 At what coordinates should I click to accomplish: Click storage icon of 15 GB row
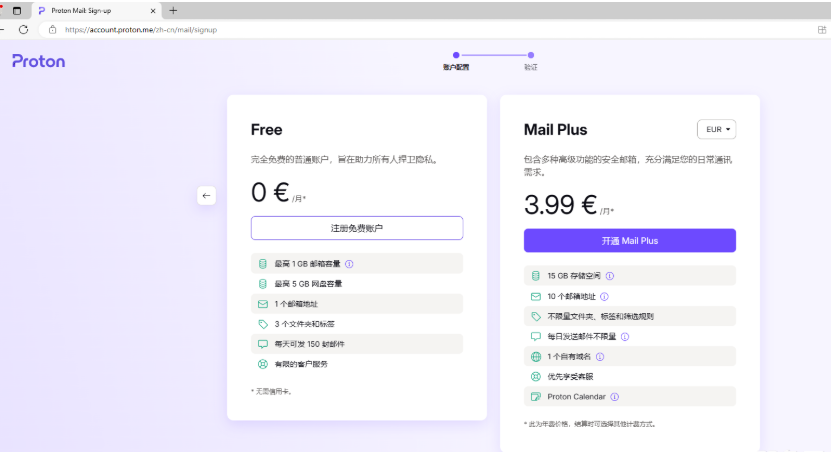click(x=535, y=276)
